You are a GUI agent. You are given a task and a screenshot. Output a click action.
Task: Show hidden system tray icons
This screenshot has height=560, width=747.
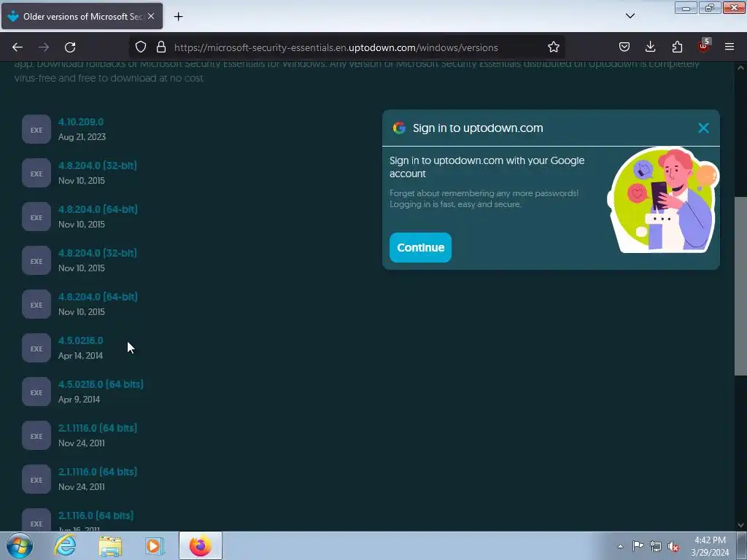pos(620,546)
